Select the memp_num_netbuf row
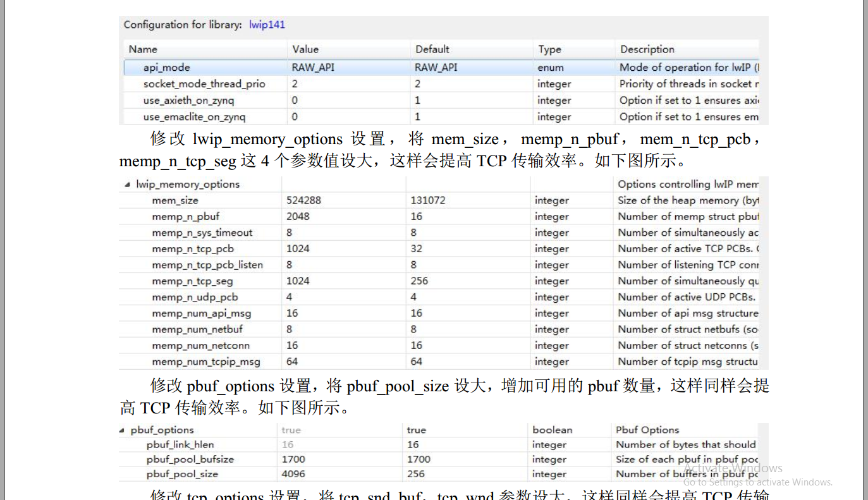Image resolution: width=868 pixels, height=500 pixels. pos(197,329)
